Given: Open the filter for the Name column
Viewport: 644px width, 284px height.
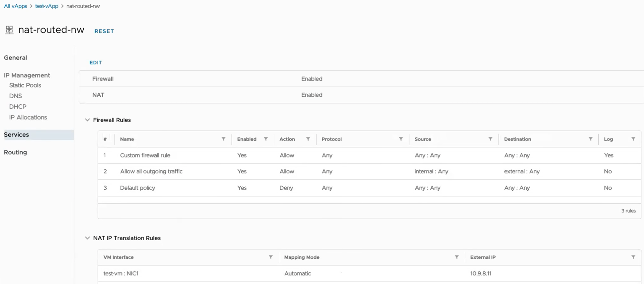Looking at the screenshot, I should click(224, 139).
